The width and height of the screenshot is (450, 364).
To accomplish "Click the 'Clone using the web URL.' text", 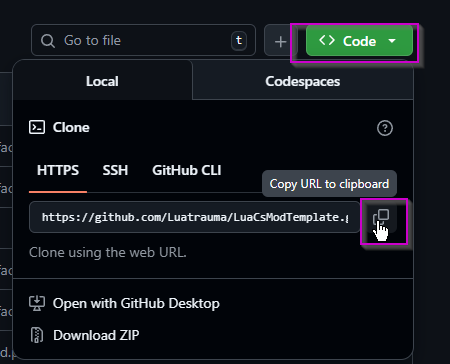I will [108, 252].
